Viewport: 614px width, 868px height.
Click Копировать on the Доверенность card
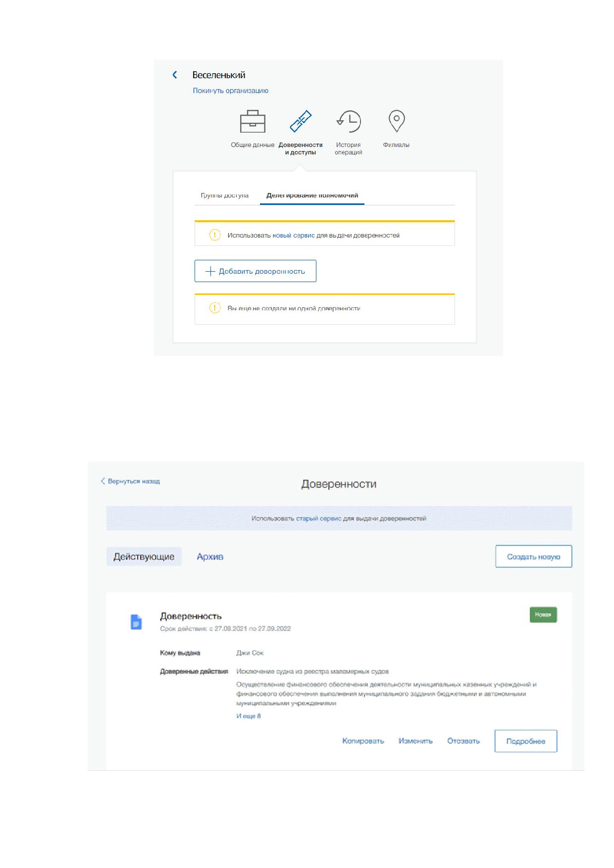point(363,741)
